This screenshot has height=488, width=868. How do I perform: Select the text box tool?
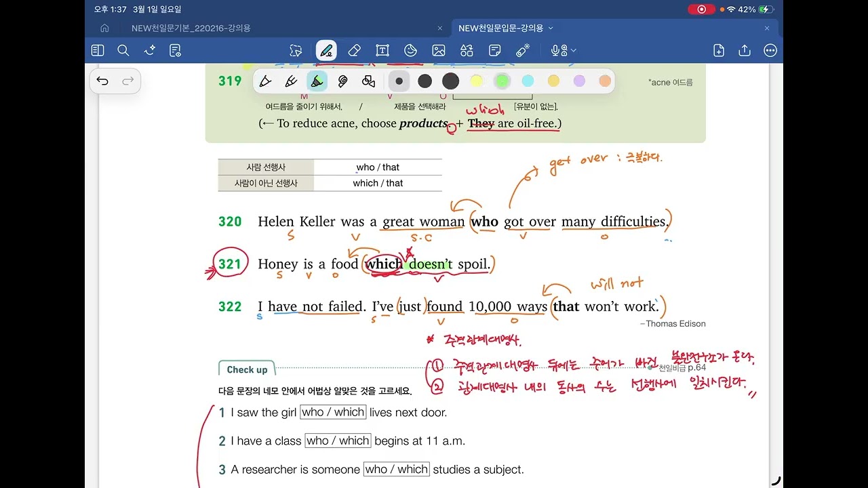click(382, 50)
